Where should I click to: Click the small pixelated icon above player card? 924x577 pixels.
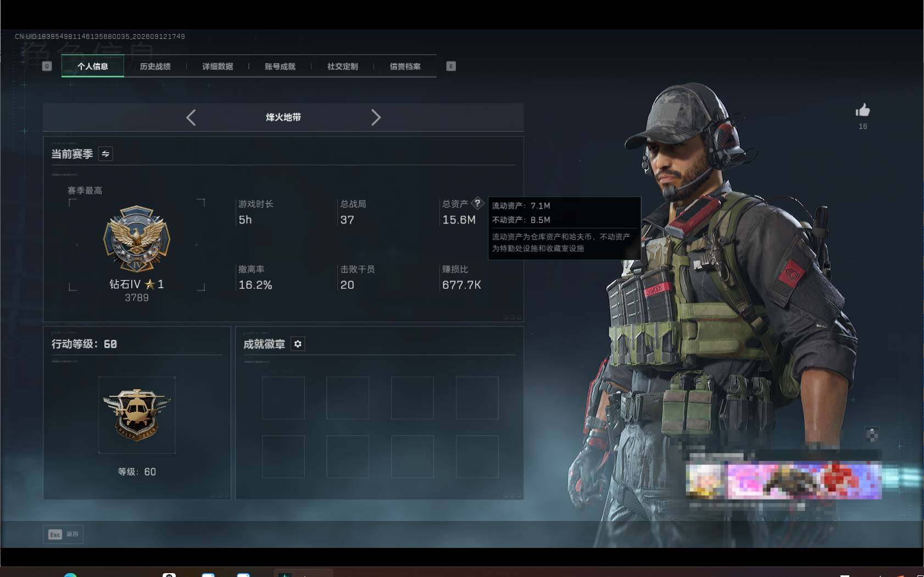coord(872,435)
